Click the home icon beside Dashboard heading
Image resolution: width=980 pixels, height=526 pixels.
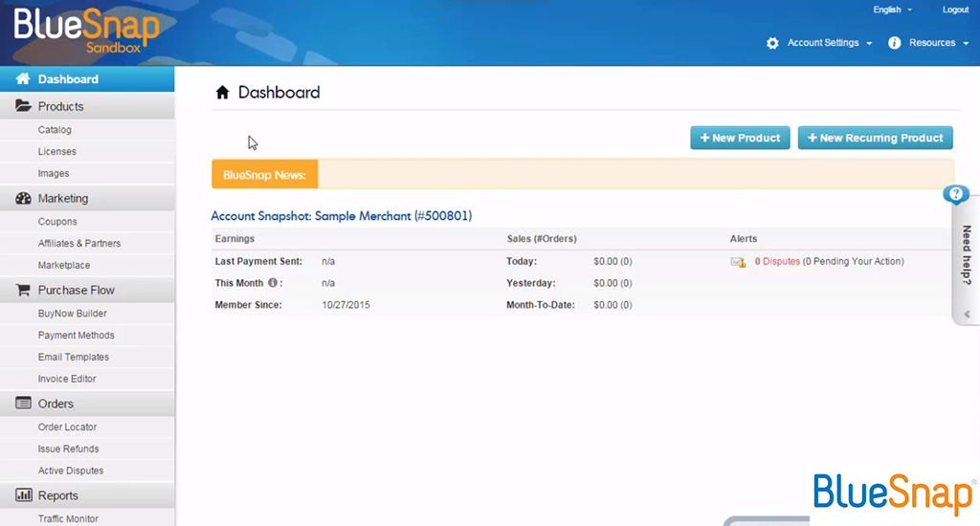222,93
